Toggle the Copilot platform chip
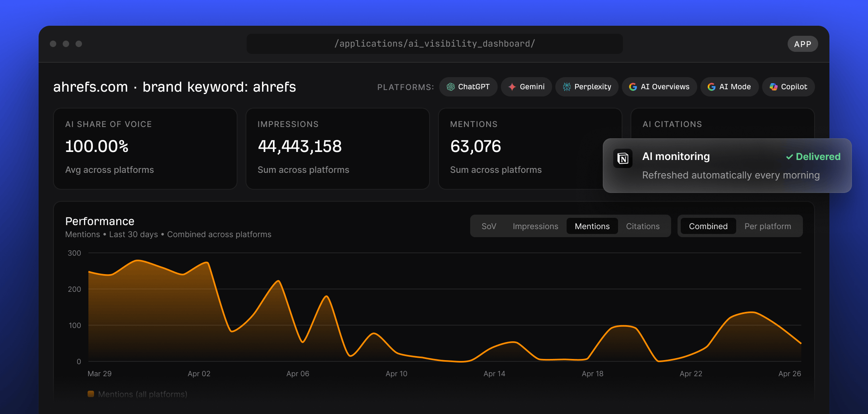 point(788,87)
